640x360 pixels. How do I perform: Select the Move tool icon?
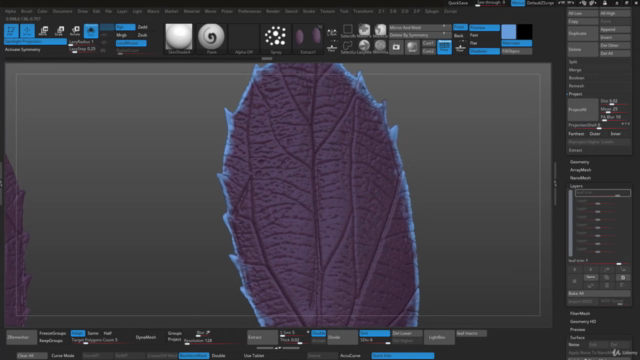click(43, 31)
